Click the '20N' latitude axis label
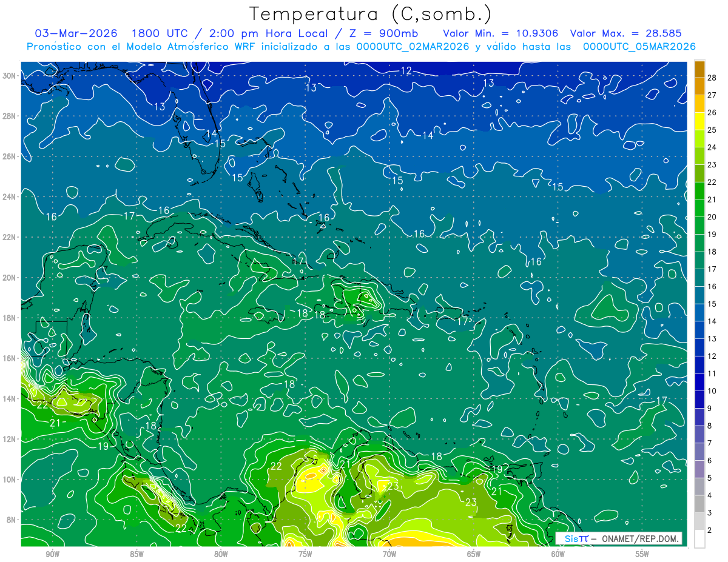Image resolution: width=728 pixels, height=562 pixels. pos(9,278)
